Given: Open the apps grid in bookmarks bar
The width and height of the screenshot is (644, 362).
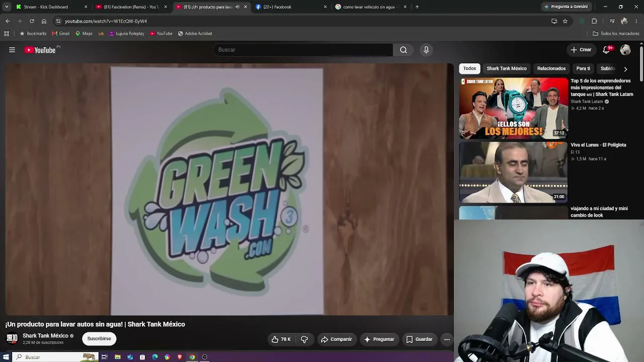Looking at the screenshot, I should pyautogui.click(x=7, y=34).
